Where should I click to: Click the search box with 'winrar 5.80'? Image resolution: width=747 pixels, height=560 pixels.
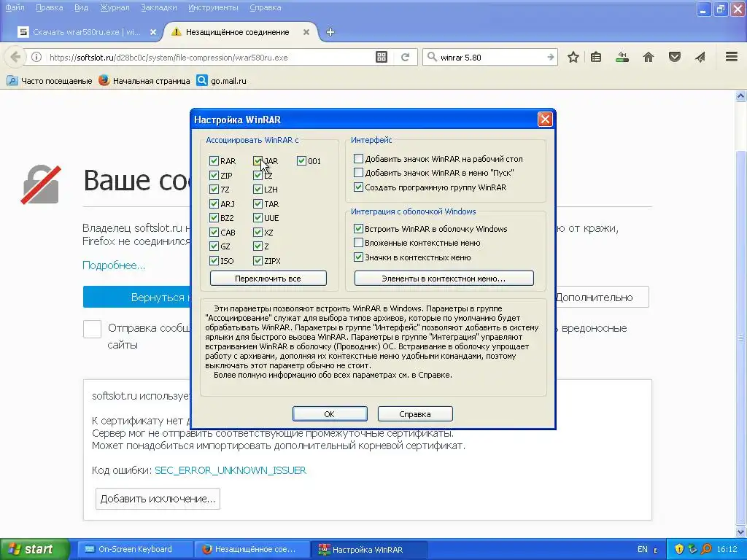[x=491, y=57]
